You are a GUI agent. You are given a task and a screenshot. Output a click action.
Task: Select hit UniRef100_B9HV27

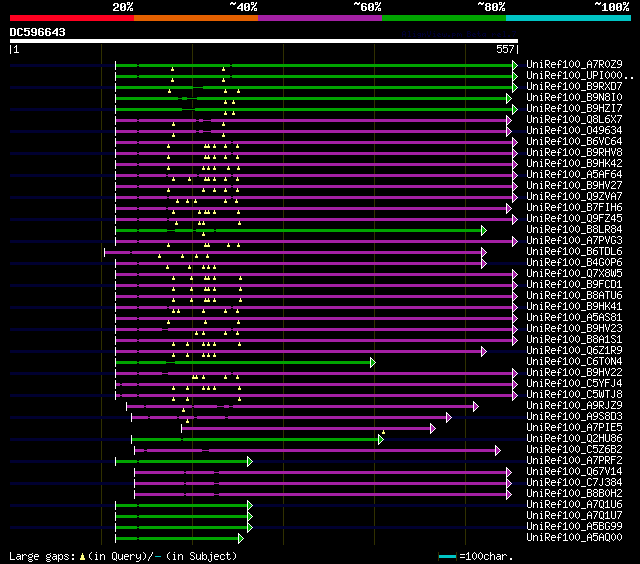point(574,186)
